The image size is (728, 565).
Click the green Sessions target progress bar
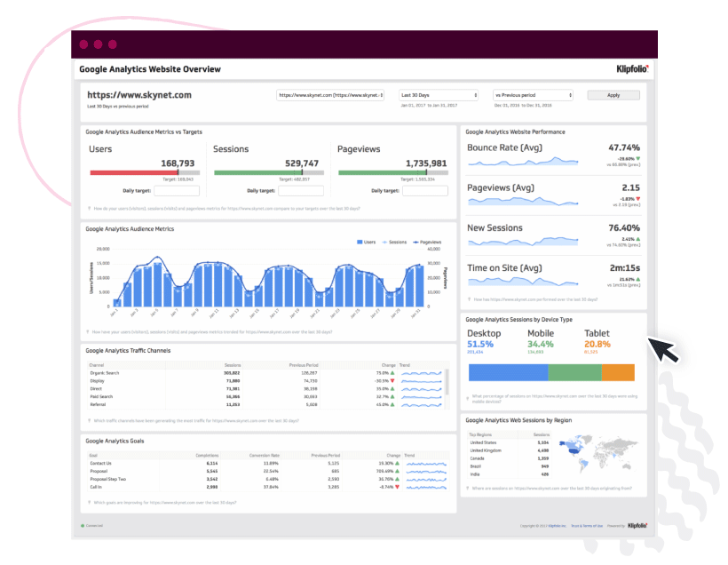(x=258, y=173)
